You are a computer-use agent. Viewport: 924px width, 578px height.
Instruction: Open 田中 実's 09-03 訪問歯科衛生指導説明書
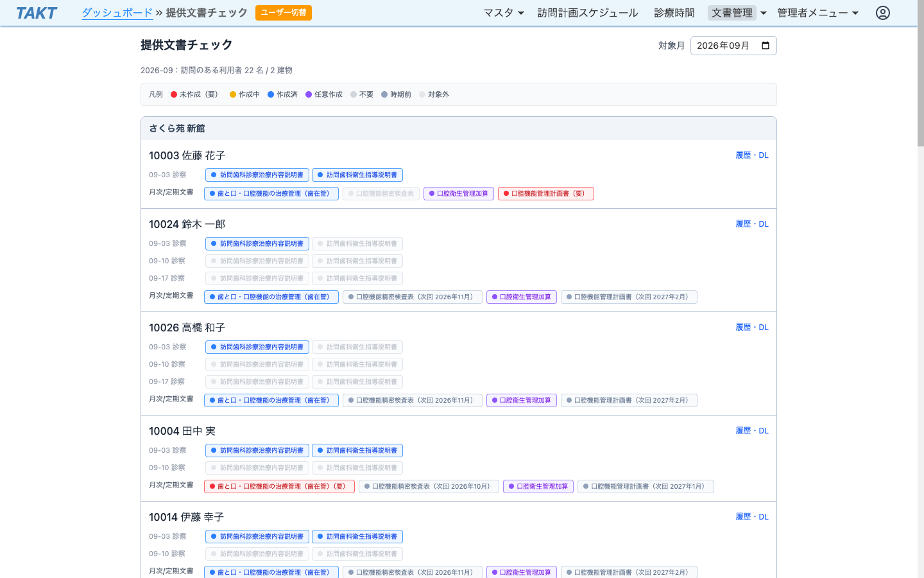tap(357, 450)
